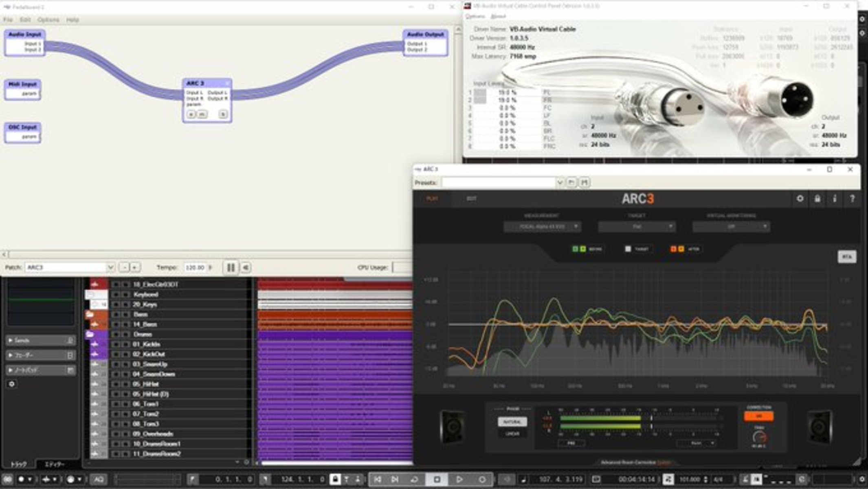The height and width of the screenshot is (489, 868).
Task: Click the Audio Output node title
Action: 425,34
